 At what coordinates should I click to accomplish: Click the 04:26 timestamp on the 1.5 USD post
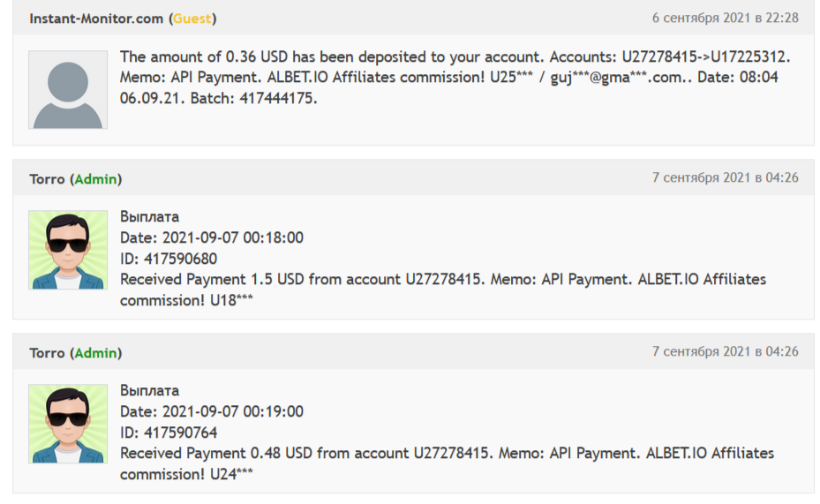(725, 178)
